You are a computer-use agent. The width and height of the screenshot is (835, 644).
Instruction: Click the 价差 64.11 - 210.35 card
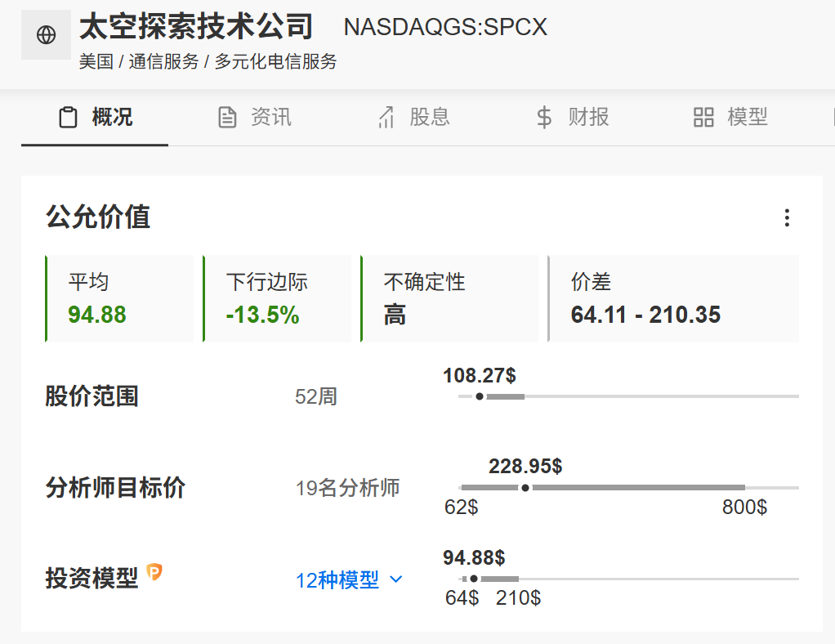point(674,298)
